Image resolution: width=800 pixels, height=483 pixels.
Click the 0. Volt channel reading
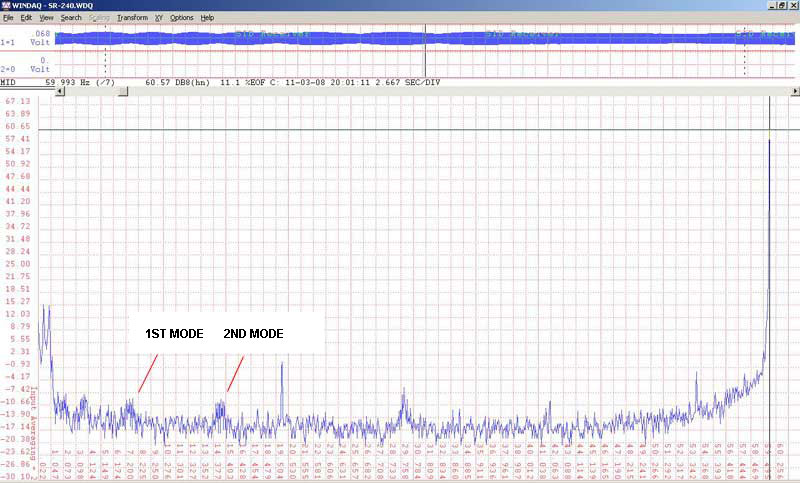[40, 64]
